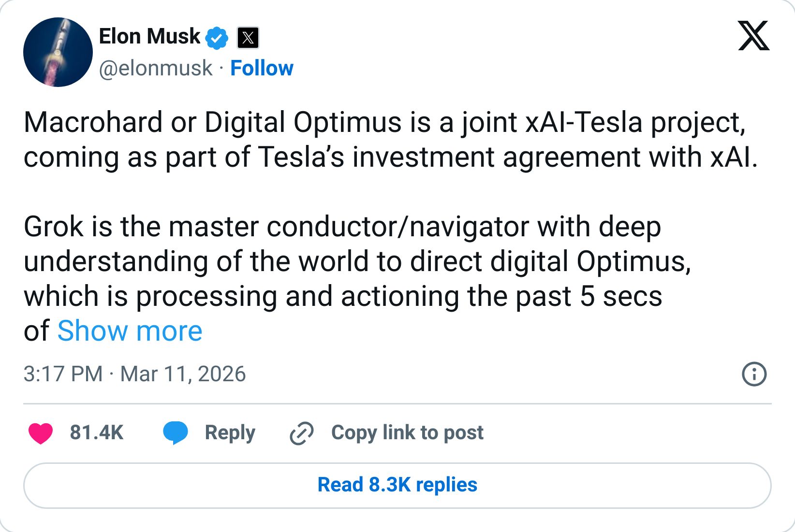Like the post via the heart icon
795x532 pixels.
pyautogui.click(x=41, y=433)
